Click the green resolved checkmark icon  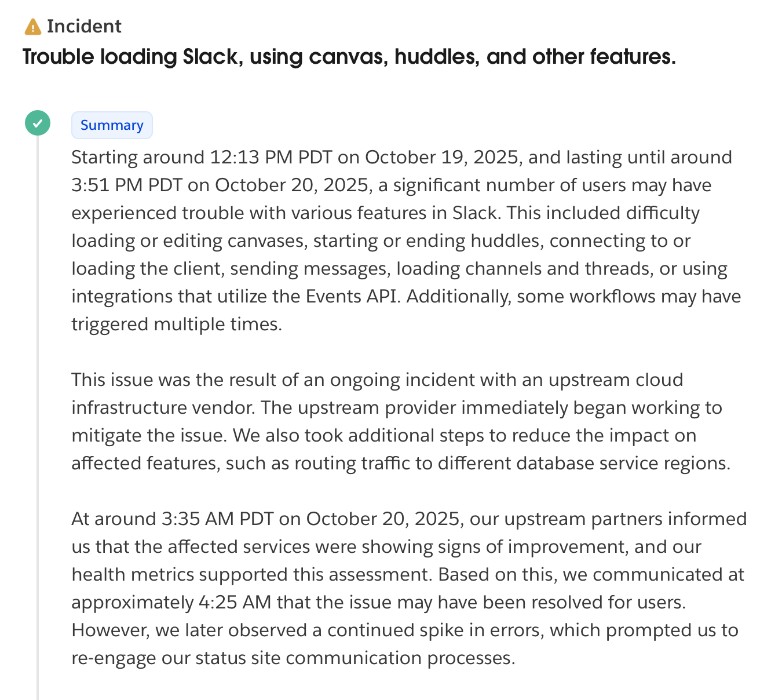click(x=38, y=123)
